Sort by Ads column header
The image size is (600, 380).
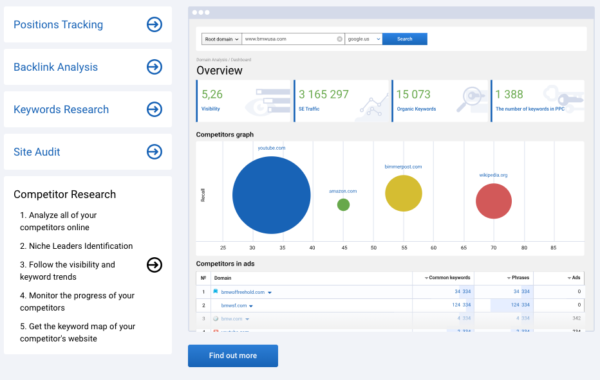(x=574, y=278)
